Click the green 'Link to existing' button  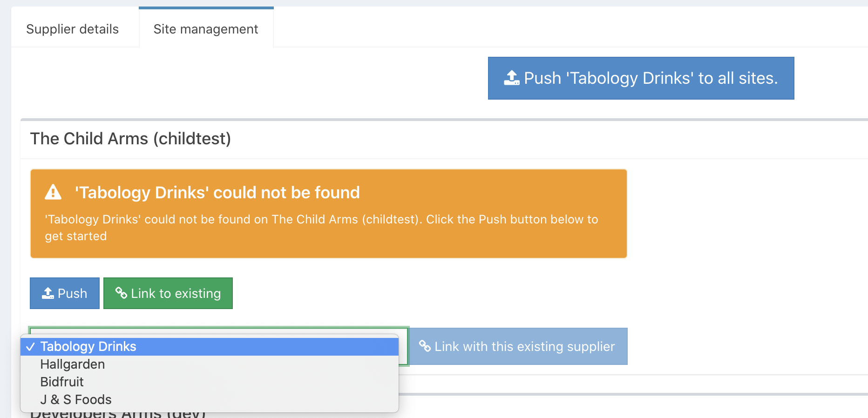168,293
